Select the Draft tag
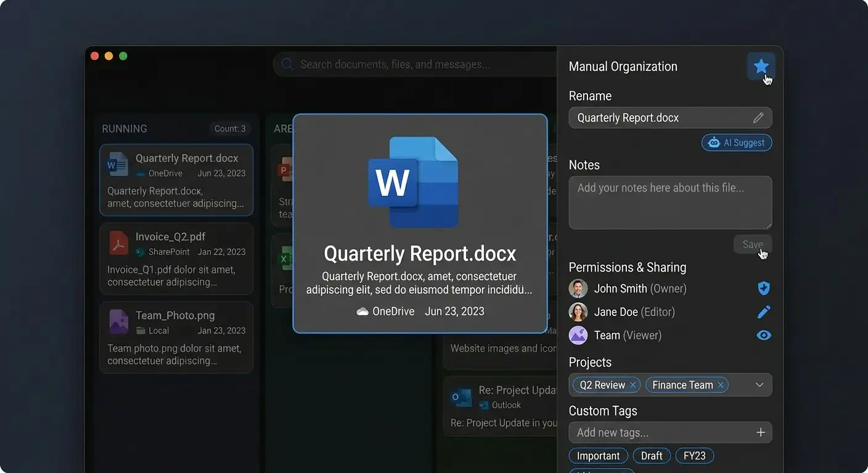The height and width of the screenshot is (473, 868). [x=652, y=456]
